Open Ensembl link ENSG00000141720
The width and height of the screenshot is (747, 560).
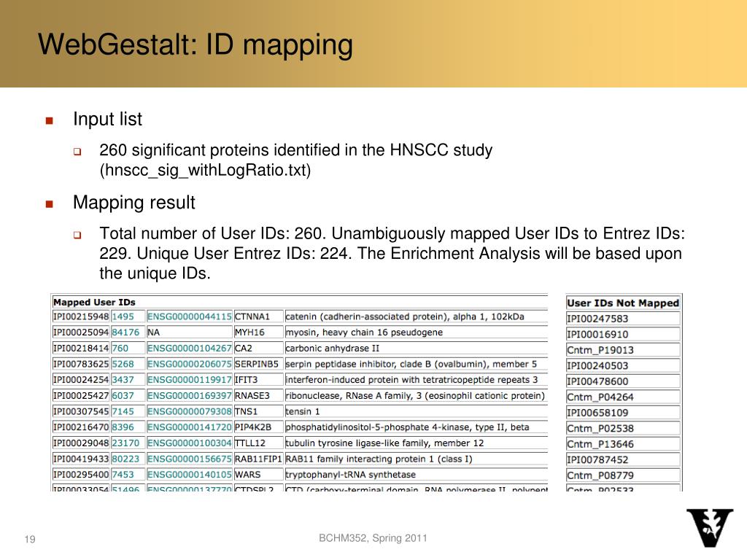click(x=190, y=427)
